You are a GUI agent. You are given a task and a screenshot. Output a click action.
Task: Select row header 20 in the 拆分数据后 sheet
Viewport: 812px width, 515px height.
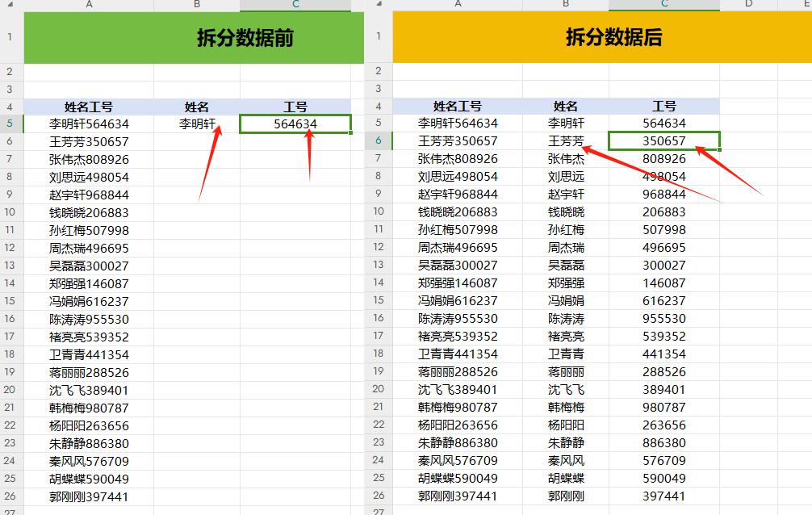pos(379,389)
